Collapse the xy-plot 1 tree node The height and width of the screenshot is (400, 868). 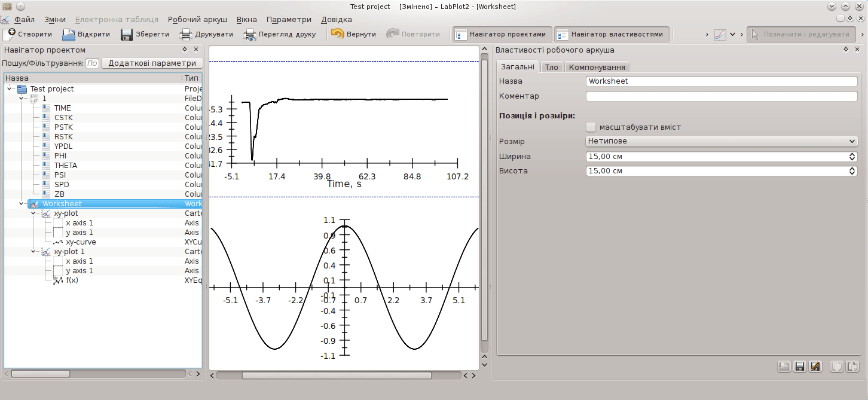point(33,252)
